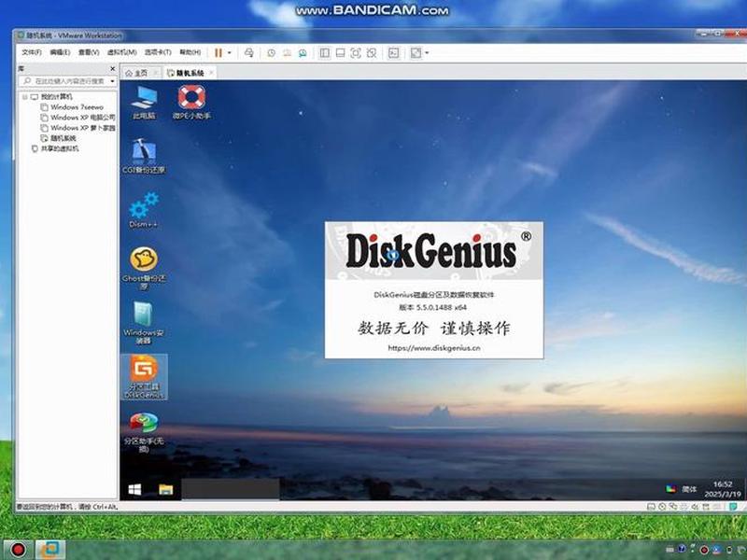Open the library search filter dropdown
This screenshot has height=560, width=747.
(x=112, y=81)
